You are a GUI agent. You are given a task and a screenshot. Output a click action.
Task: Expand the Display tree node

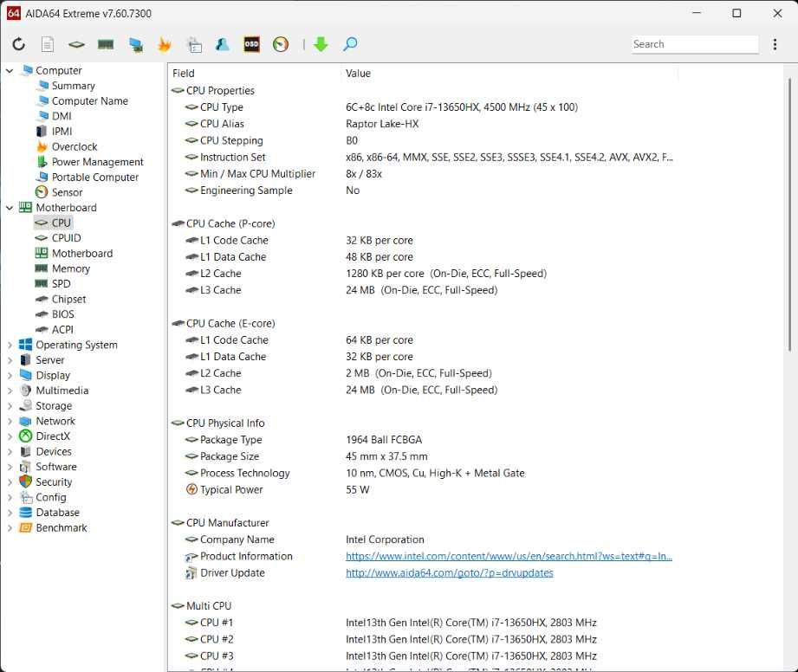coord(10,376)
